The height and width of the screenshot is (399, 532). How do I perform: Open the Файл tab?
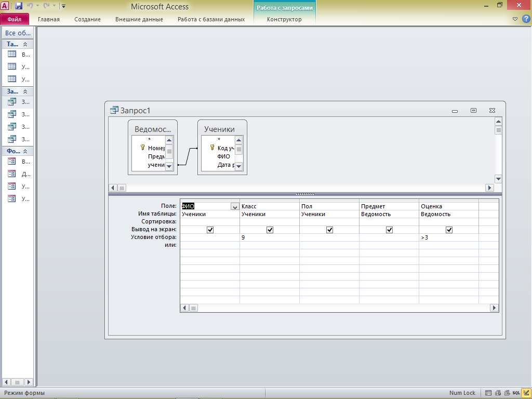tap(15, 19)
